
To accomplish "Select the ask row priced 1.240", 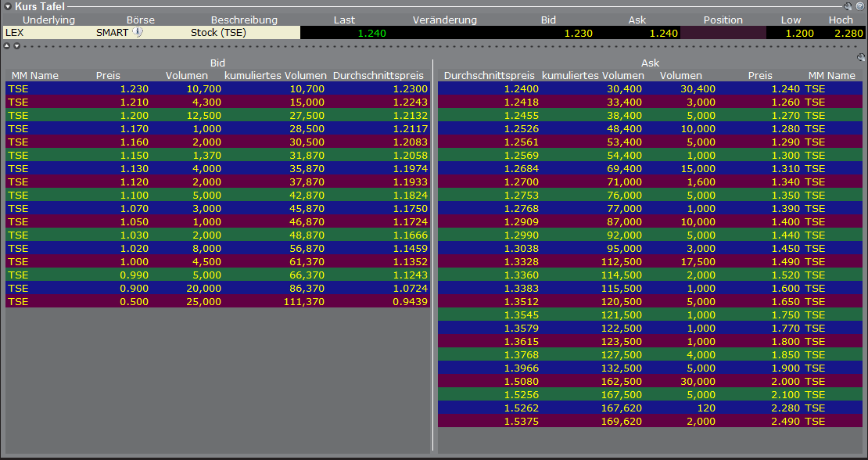I will [649, 89].
